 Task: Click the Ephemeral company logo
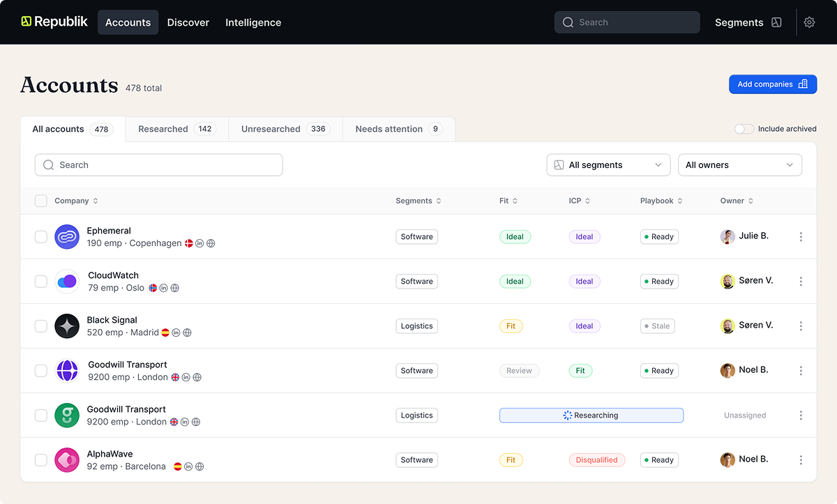point(67,237)
